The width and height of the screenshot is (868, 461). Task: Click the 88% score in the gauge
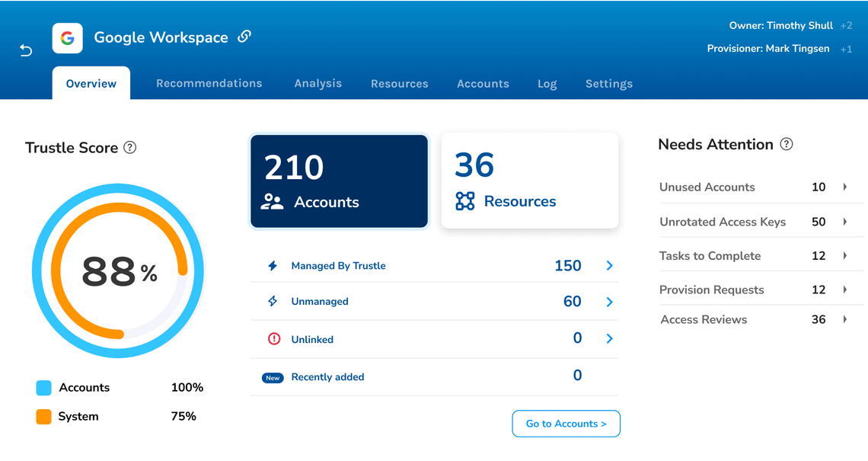pos(119,272)
